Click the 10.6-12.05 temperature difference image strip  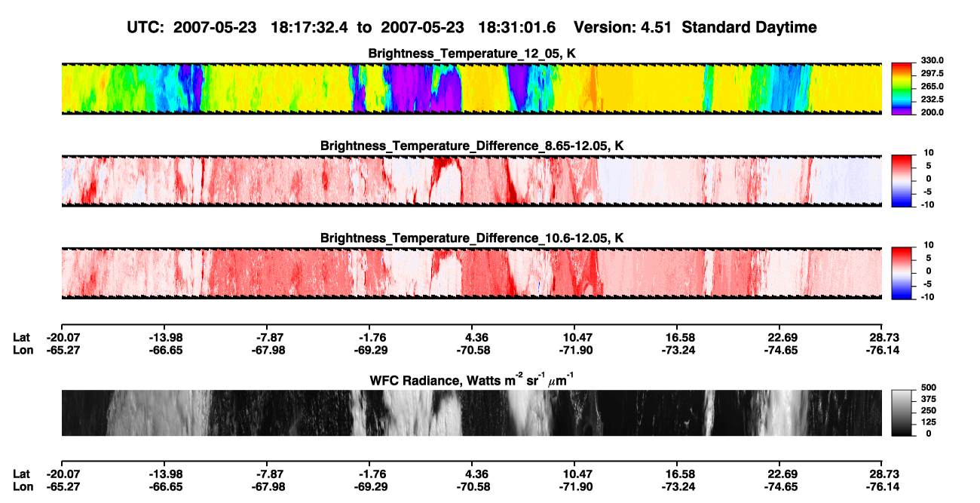coord(471,274)
